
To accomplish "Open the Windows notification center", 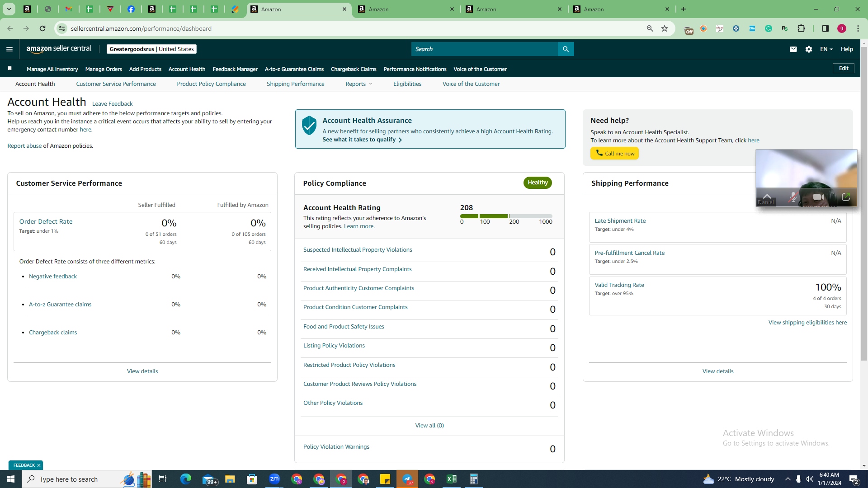I will pos(854,479).
